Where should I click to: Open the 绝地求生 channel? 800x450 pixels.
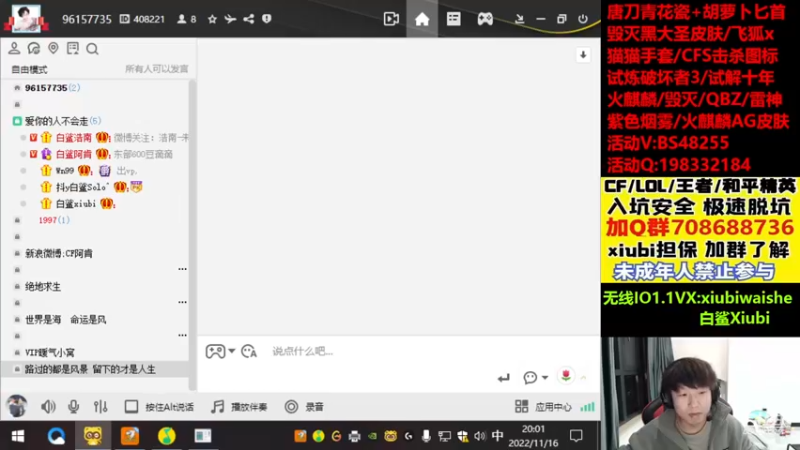coord(43,286)
